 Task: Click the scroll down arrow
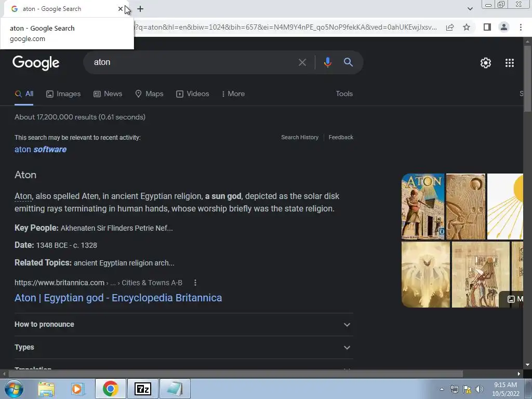point(527,365)
